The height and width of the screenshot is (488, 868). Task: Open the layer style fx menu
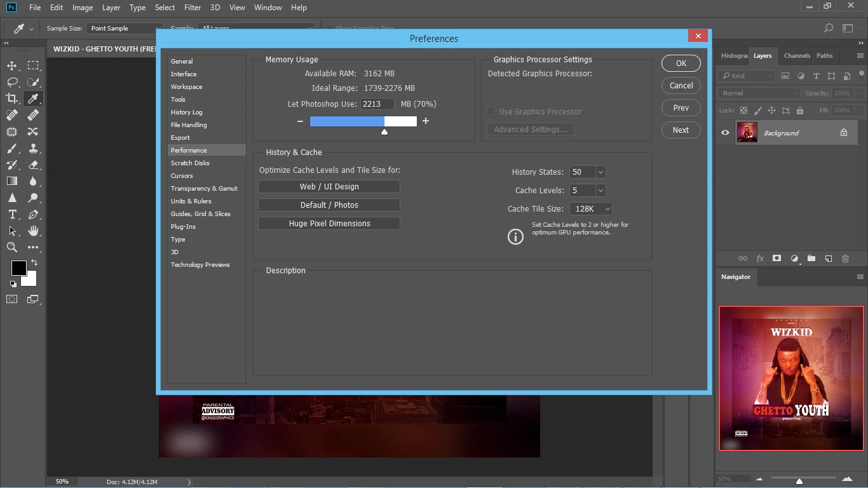760,259
